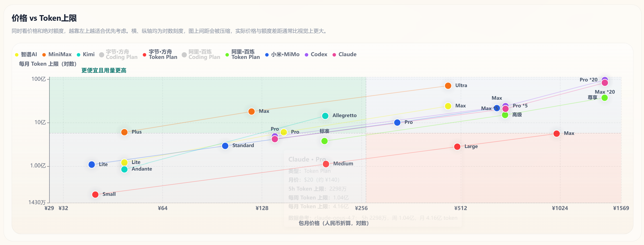This screenshot has height=245, width=644.
Task: Select the green 标准 data point
Action: [x=324, y=141]
